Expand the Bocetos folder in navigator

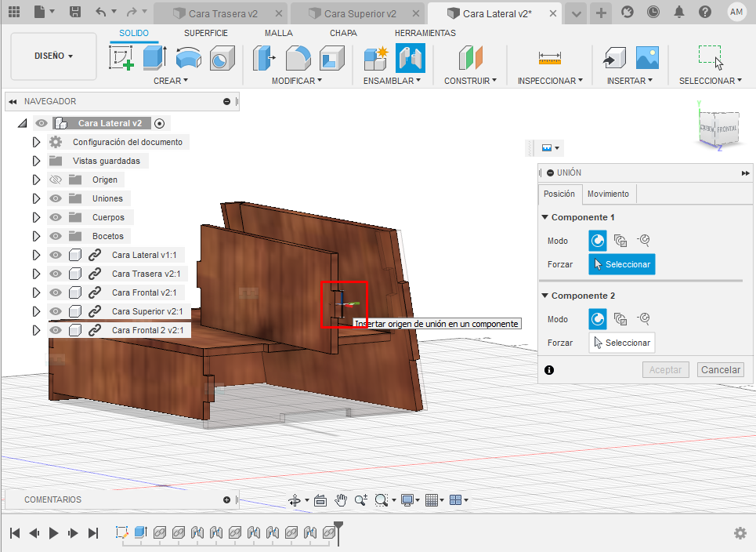pyautogui.click(x=36, y=236)
